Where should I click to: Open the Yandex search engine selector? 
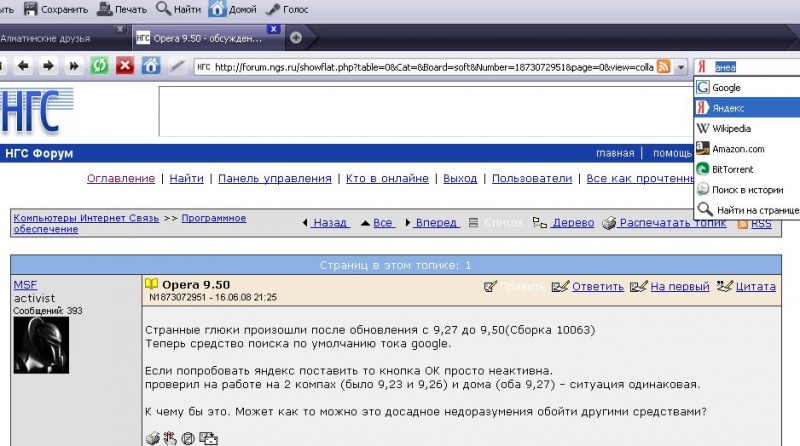pyautogui.click(x=704, y=66)
